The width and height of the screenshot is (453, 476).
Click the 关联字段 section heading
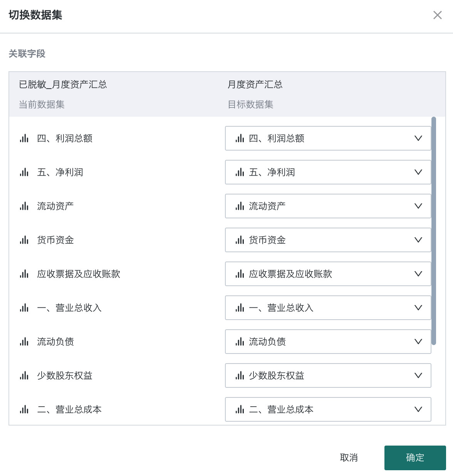pyautogui.click(x=27, y=54)
